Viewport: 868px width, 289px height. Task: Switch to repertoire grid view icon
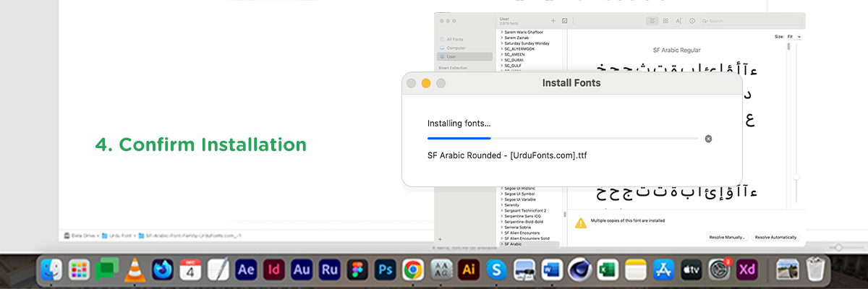665,21
